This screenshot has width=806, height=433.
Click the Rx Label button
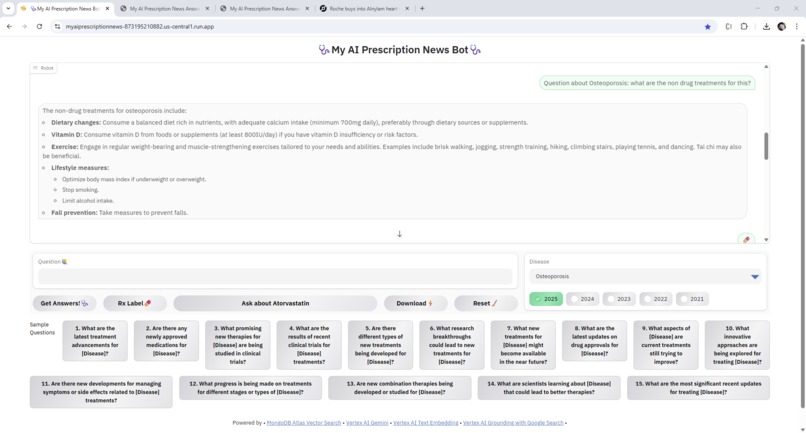point(135,303)
